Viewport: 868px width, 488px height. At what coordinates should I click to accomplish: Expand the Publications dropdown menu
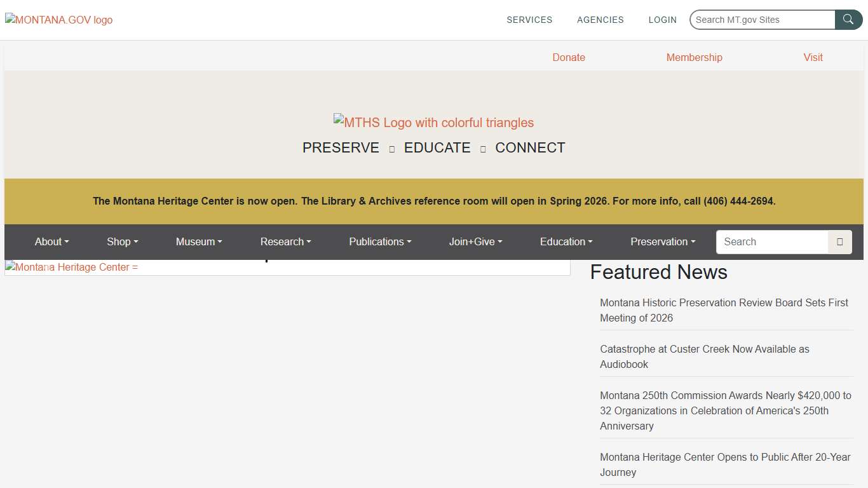point(380,242)
